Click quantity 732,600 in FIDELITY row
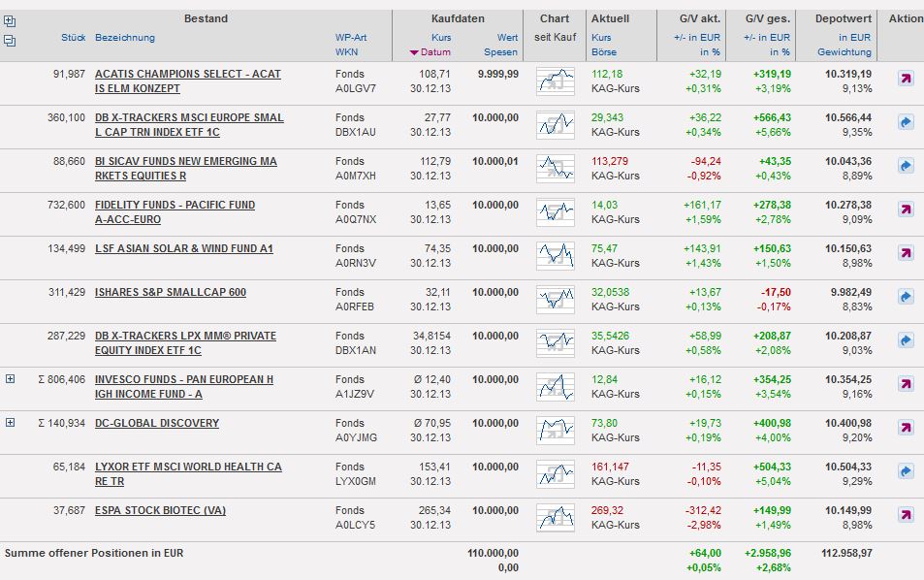924x580 pixels. [x=66, y=205]
